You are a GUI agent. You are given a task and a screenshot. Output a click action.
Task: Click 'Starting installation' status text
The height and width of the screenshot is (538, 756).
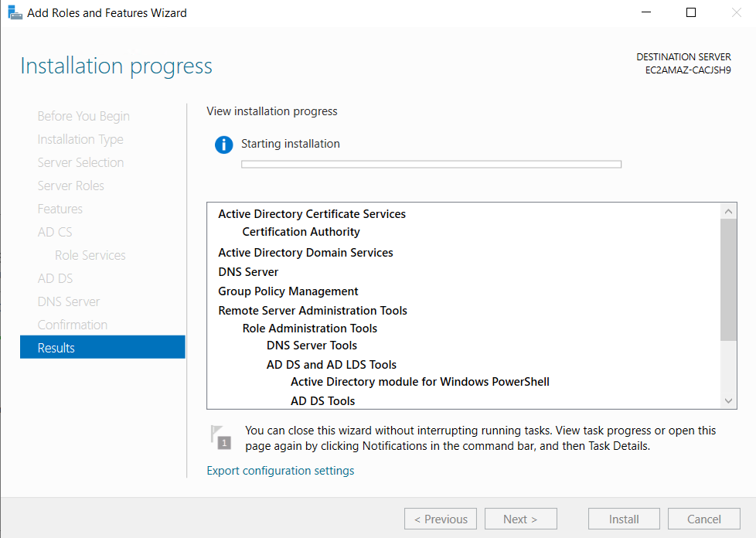(x=290, y=144)
